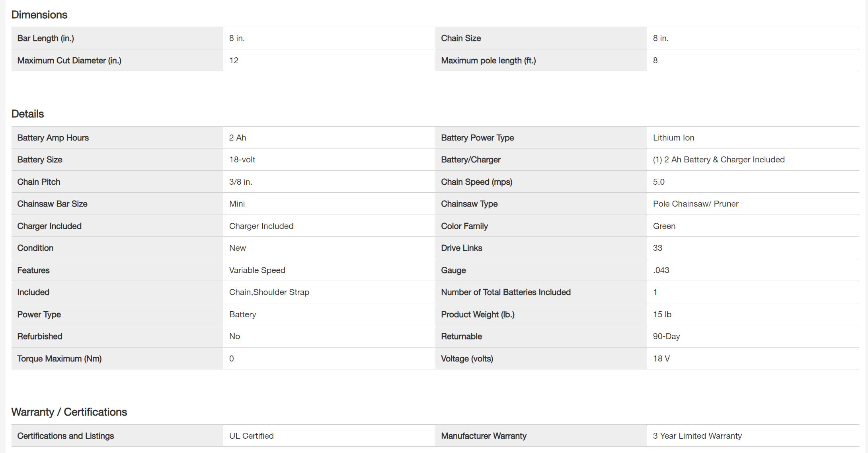Click the Product Weight value 15 lb
This screenshot has height=453, width=868.
coord(662,314)
